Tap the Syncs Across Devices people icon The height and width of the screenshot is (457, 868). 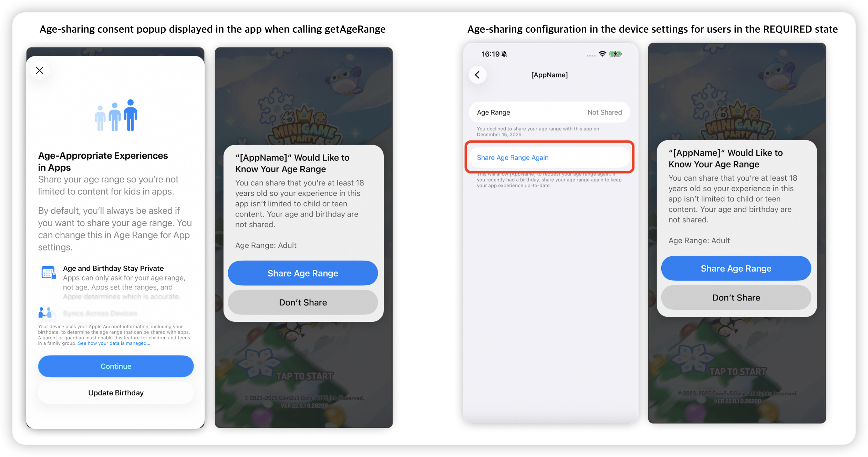click(x=45, y=312)
